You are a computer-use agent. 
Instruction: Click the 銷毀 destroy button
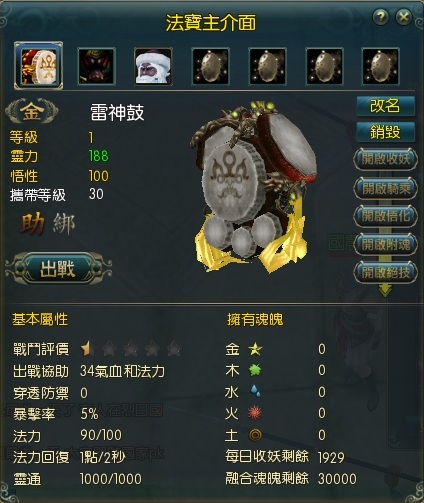[385, 132]
